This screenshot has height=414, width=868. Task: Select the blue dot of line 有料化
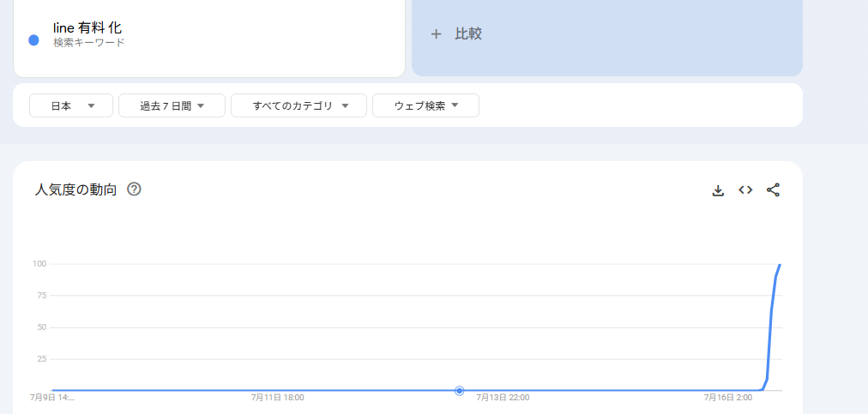(33, 39)
